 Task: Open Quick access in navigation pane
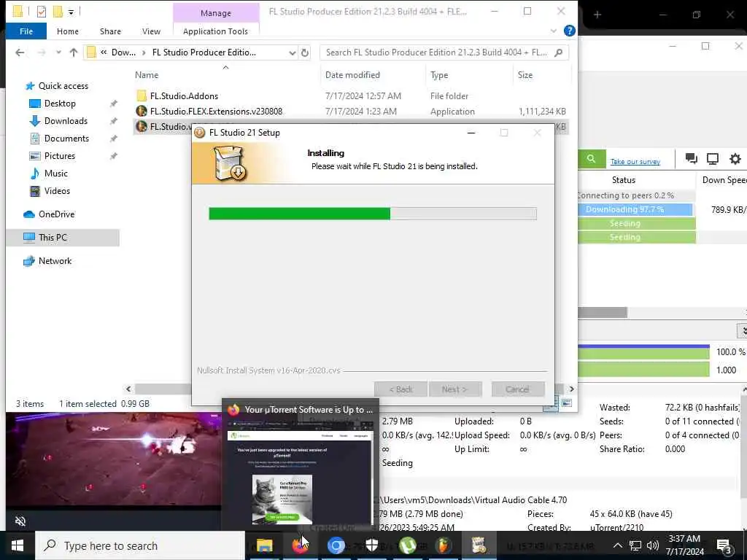63,86
